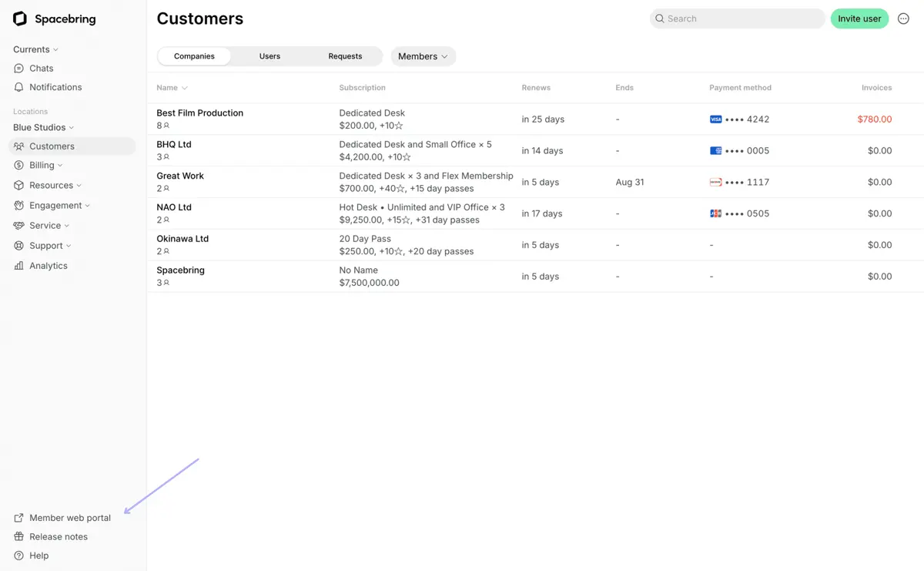Image resolution: width=924 pixels, height=571 pixels.
Task: Click the Visa card icon for Best Film Production
Action: [x=716, y=119]
